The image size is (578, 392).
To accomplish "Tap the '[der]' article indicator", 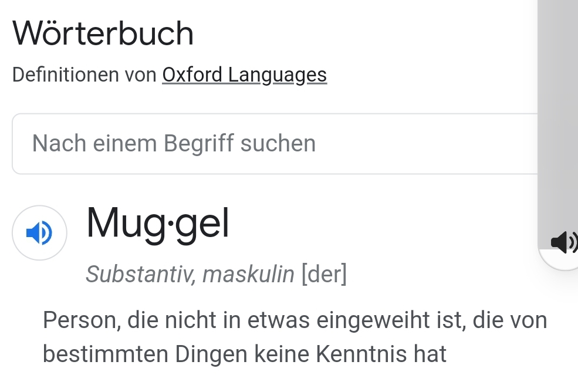I will point(323,274).
